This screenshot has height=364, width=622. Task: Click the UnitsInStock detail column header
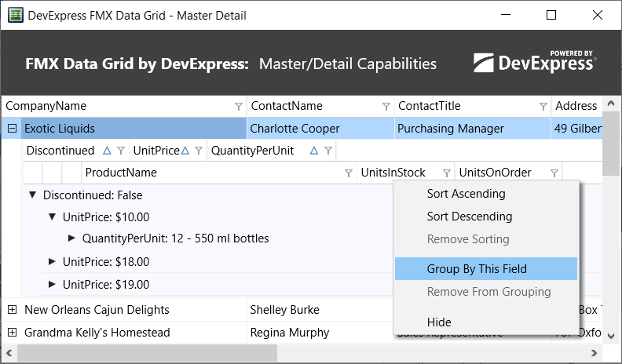406,173
